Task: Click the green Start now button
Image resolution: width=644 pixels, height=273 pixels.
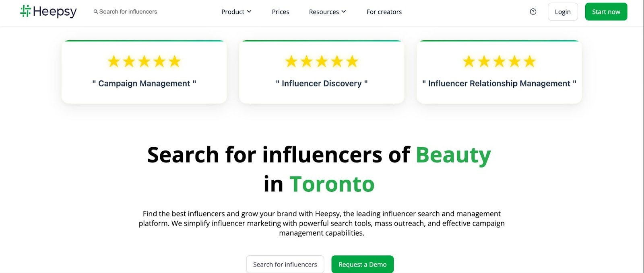Action: click(606, 12)
